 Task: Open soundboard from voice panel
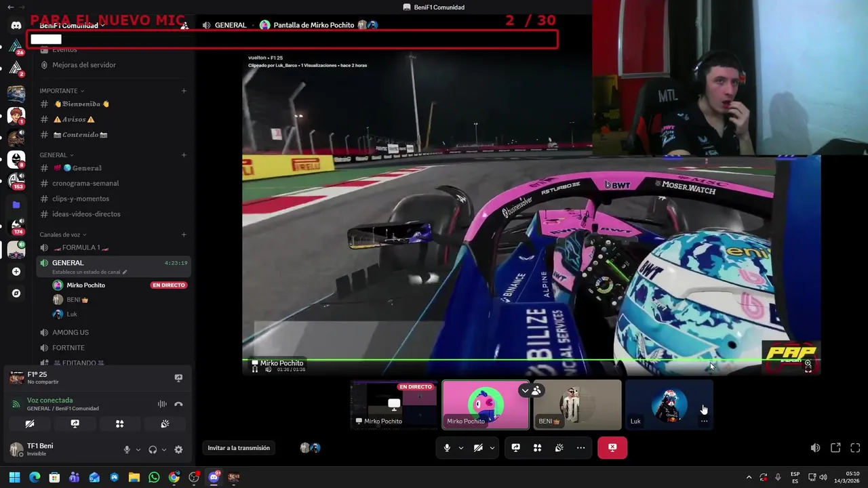pyautogui.click(x=165, y=424)
